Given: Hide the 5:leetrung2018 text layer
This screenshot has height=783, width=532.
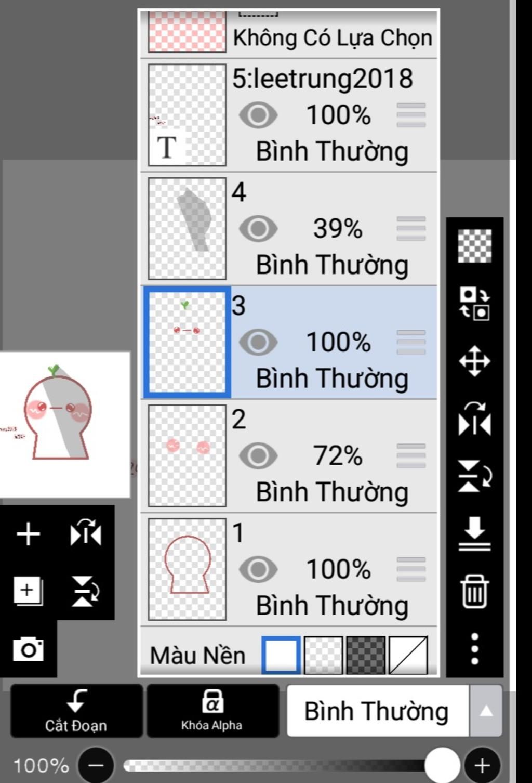Looking at the screenshot, I should 258,115.
